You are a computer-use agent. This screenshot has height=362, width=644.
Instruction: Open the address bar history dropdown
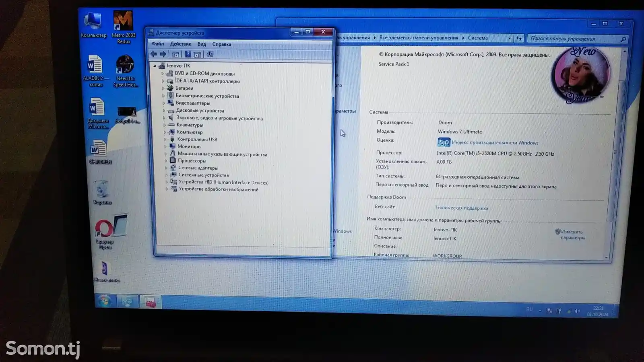coord(509,38)
